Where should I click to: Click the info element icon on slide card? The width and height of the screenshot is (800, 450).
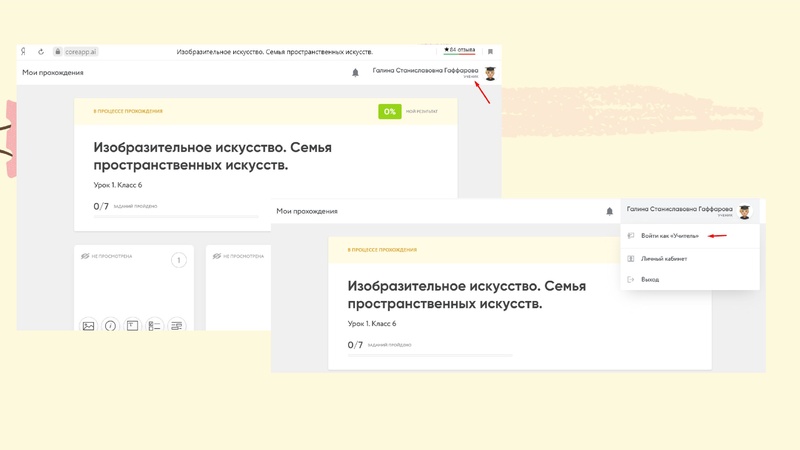coord(110,326)
